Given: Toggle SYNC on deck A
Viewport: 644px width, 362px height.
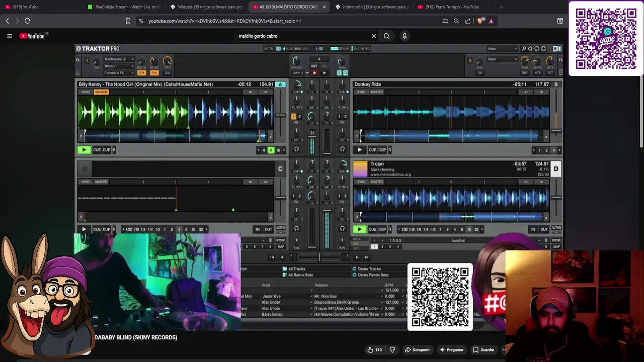Looking at the screenshot, I should [86, 92].
